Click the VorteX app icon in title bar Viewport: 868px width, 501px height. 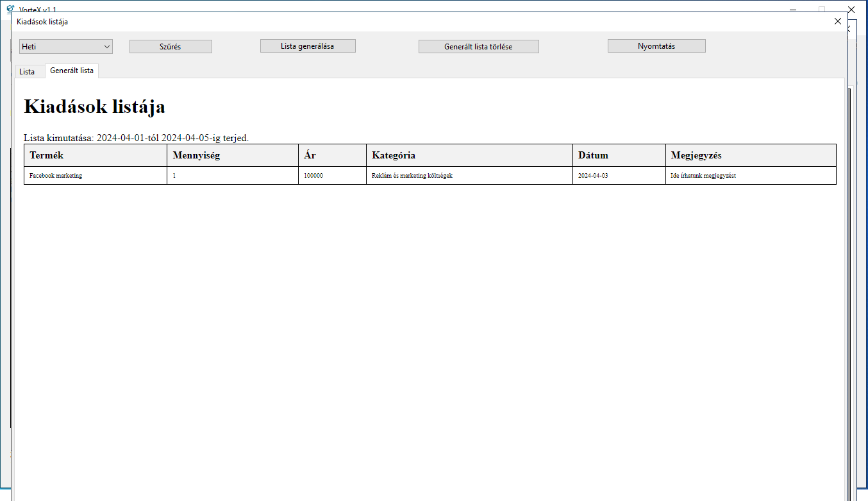10,9
